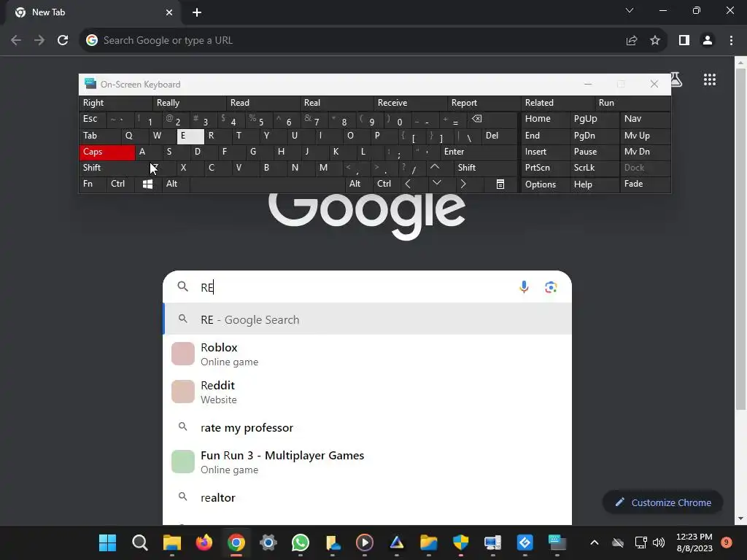
Task: Click the Options key on On-Screen Keyboard
Action: coord(546,184)
